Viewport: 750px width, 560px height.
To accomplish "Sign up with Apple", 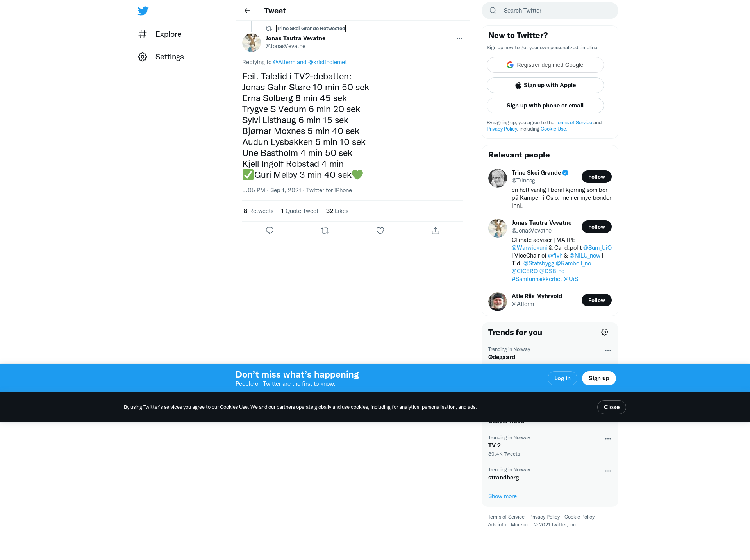I will (545, 85).
